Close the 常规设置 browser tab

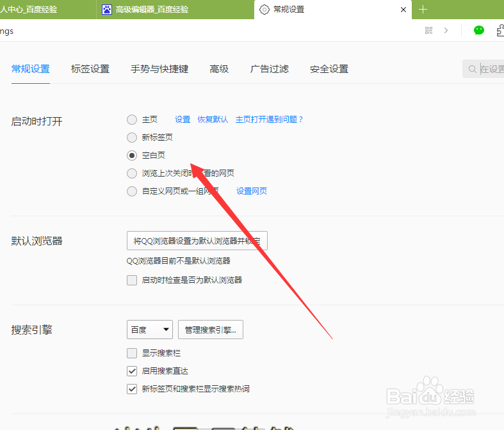pyautogui.click(x=403, y=10)
